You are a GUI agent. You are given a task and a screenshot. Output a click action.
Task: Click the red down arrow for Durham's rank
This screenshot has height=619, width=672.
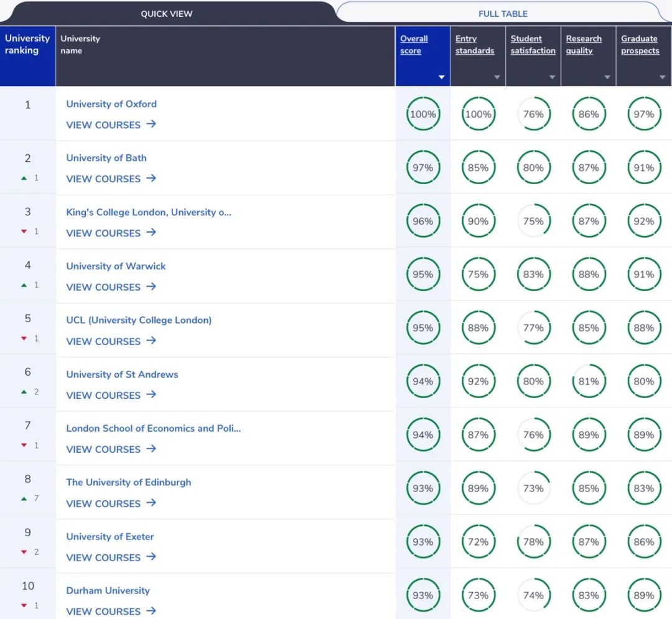pyautogui.click(x=24, y=605)
